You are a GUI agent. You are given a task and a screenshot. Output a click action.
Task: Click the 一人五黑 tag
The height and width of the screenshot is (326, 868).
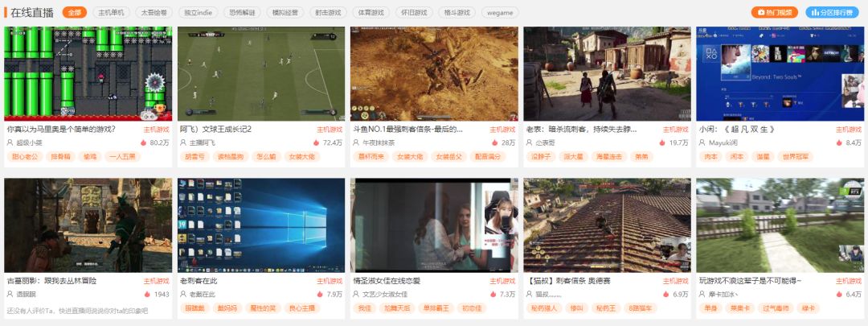click(122, 156)
